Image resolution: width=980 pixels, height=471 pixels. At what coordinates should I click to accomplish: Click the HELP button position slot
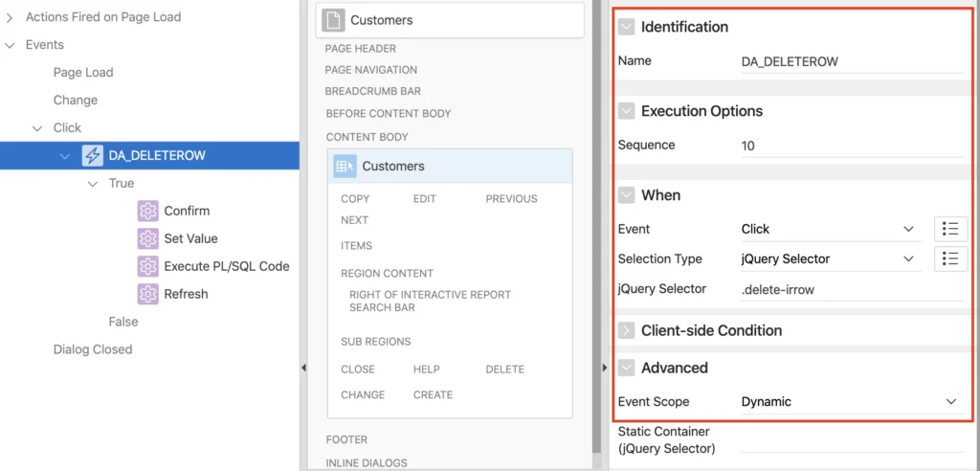pyautogui.click(x=426, y=370)
